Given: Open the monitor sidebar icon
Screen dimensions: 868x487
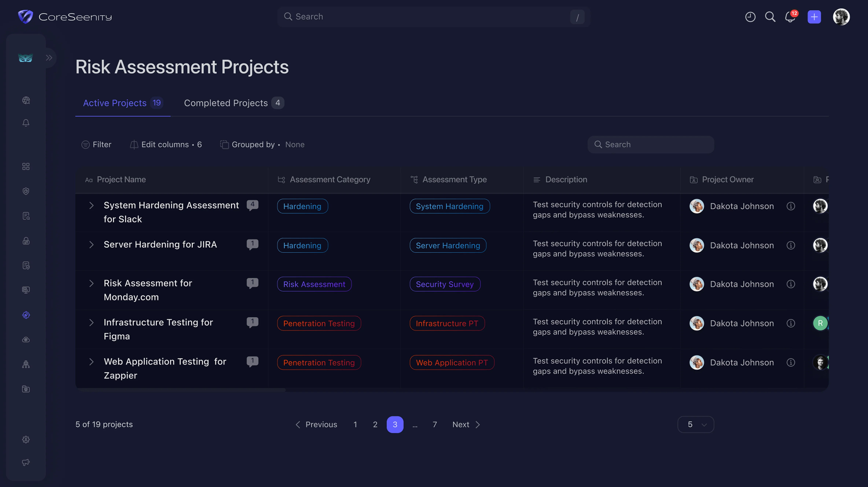Looking at the screenshot, I should point(26,290).
